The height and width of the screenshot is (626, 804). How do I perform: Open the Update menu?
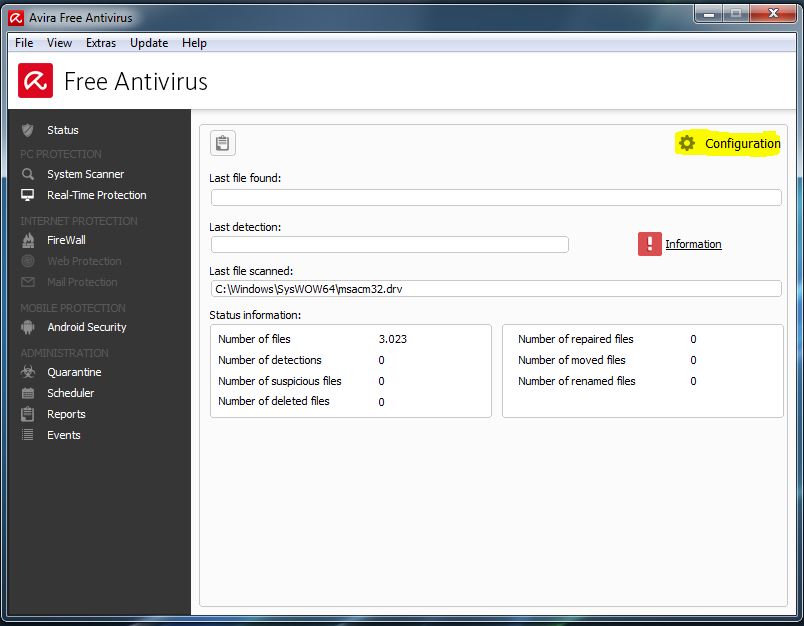click(x=148, y=43)
